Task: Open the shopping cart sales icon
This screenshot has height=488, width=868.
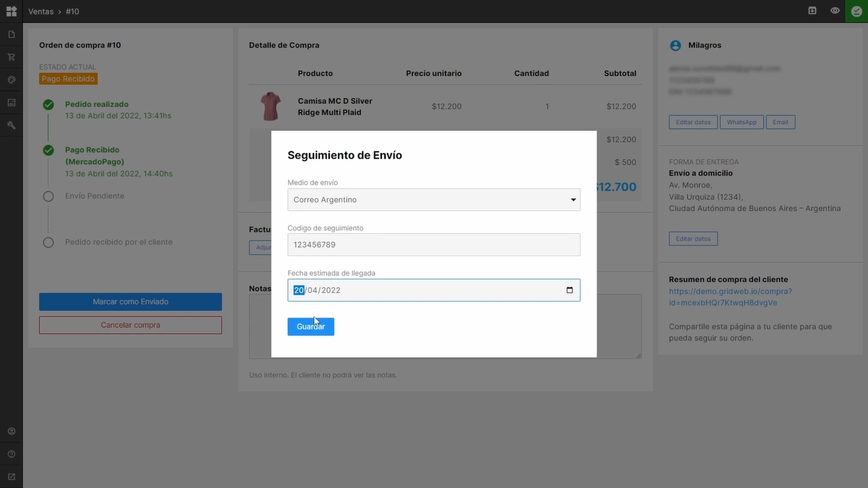Action: 11,57
